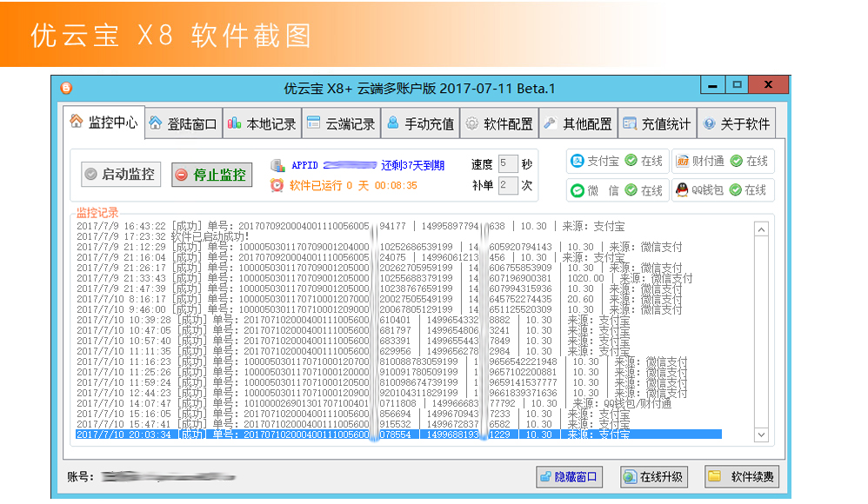This screenshot has width=868, height=504.
Task: Click the speed seconds (速度) input box
Action: (508, 164)
